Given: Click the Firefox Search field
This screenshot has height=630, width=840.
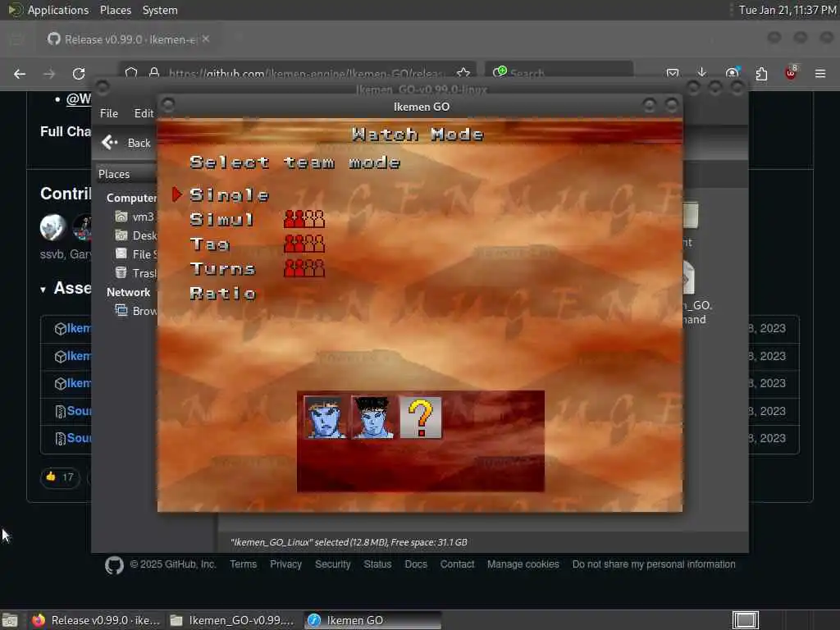Looking at the screenshot, I should [559, 72].
